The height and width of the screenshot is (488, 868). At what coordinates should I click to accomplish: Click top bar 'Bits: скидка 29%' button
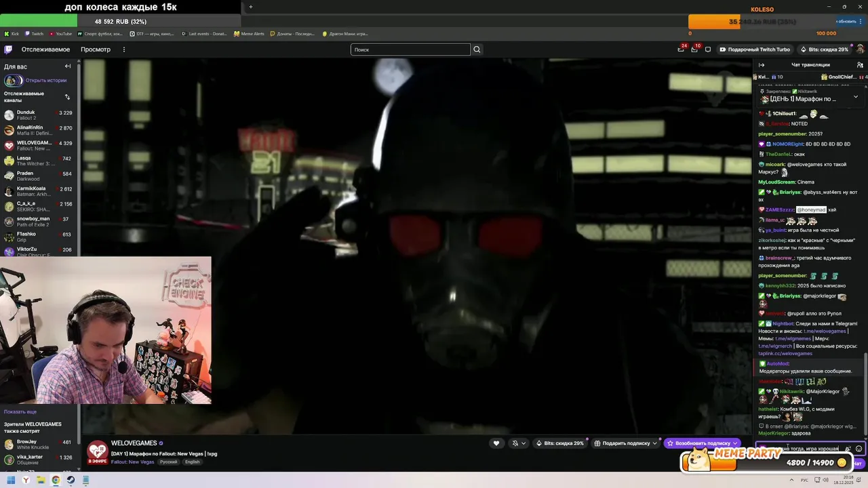coord(824,49)
